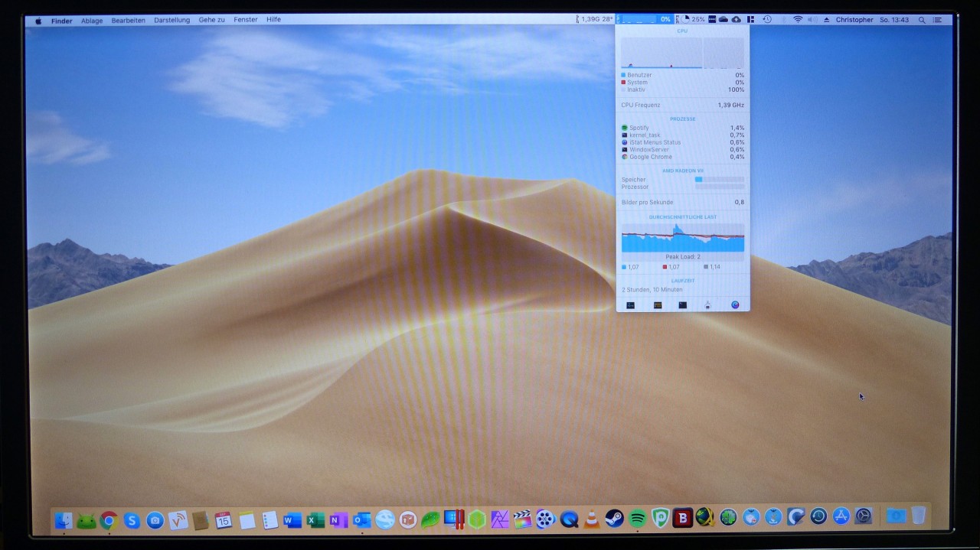
Task: Open the App Store from the Dock
Action: pyautogui.click(x=841, y=517)
